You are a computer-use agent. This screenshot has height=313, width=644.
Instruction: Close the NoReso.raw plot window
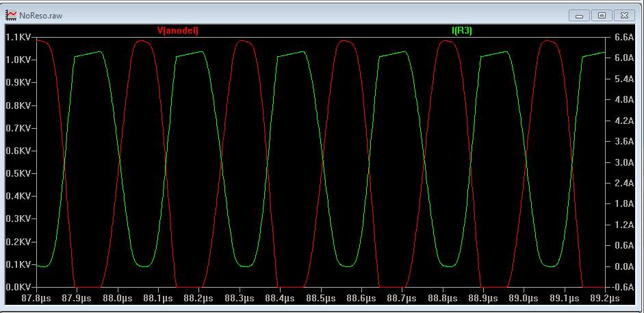[624, 16]
